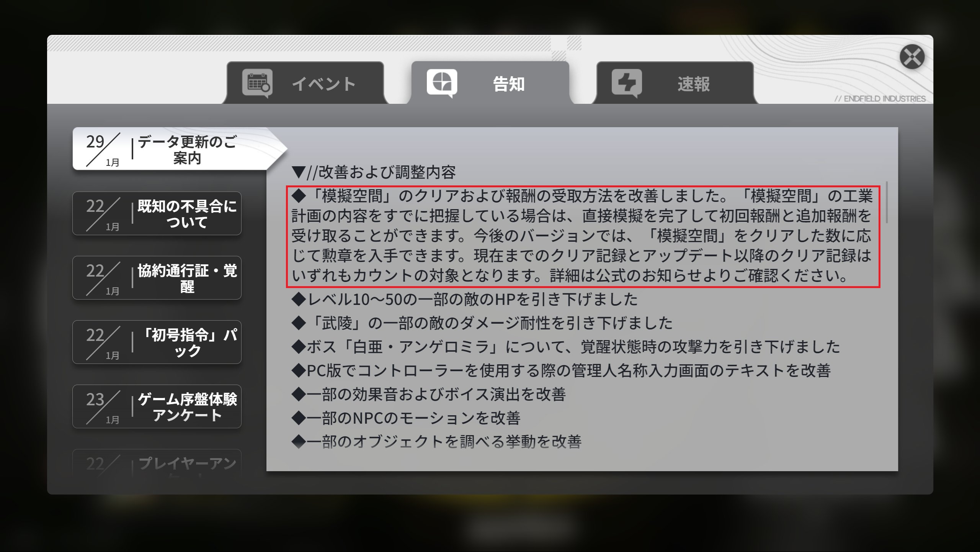Viewport: 980px width, 552px height.
Task: Switch to the 速報 tab
Action: point(693,84)
